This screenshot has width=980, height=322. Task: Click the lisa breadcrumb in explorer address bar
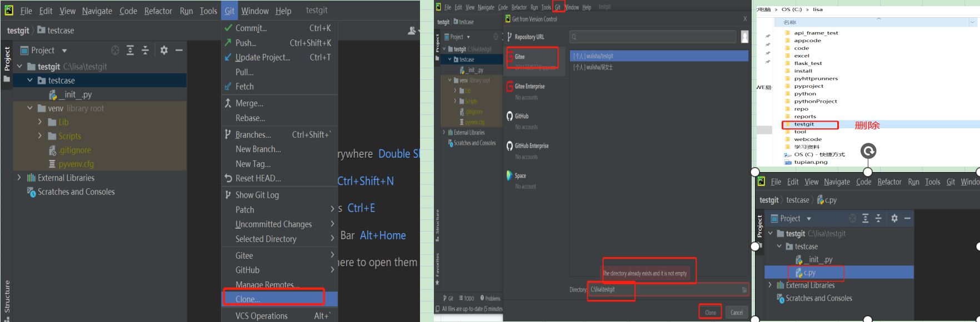tap(818, 9)
